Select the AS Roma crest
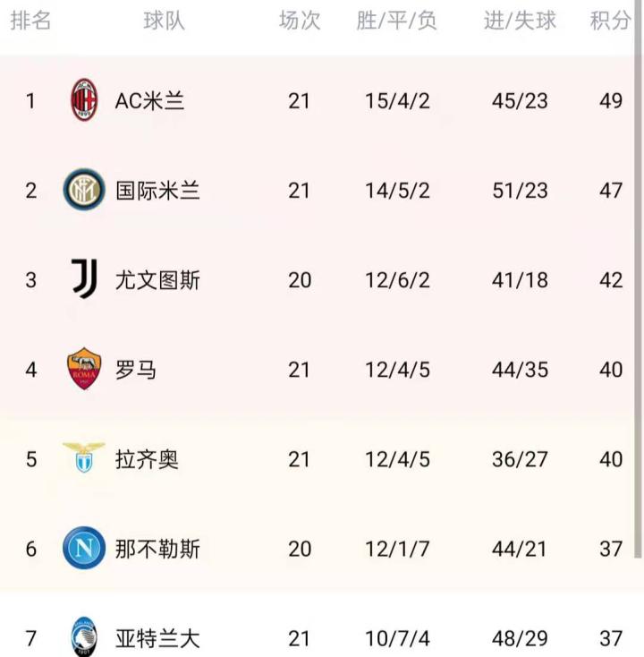Image resolution: width=644 pixels, height=657 pixels. point(84,369)
